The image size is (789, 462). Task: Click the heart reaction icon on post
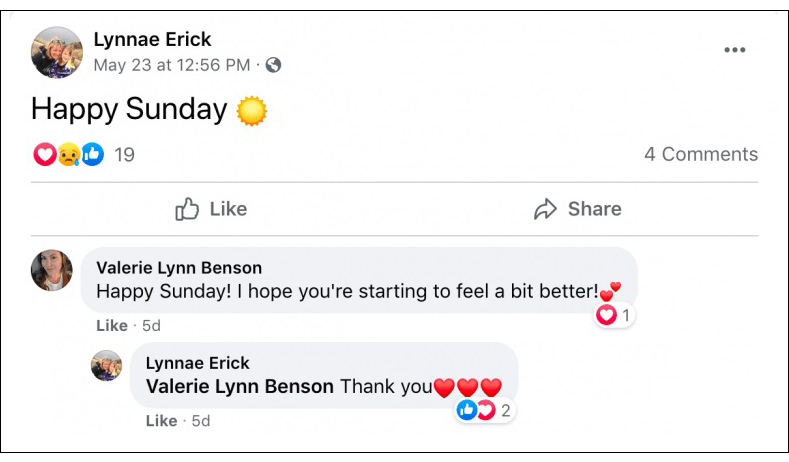point(44,154)
